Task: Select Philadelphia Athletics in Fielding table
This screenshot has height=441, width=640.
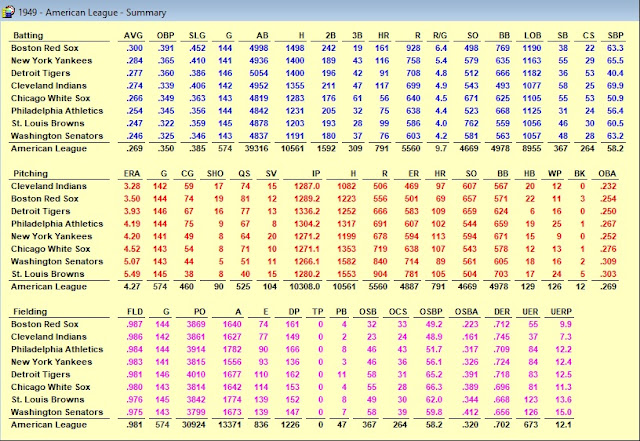Action: (57, 350)
